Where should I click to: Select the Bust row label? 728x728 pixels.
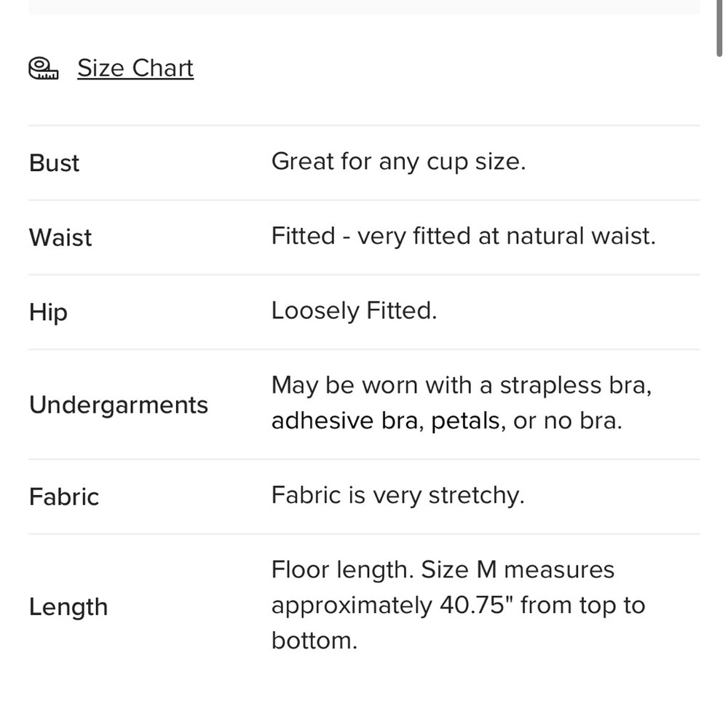[54, 163]
